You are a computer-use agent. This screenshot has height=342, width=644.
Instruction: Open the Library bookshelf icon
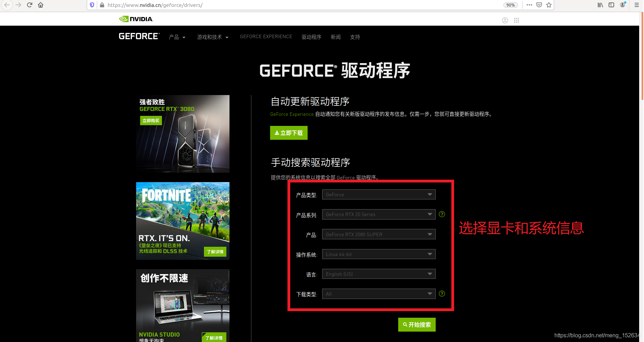(x=600, y=5)
